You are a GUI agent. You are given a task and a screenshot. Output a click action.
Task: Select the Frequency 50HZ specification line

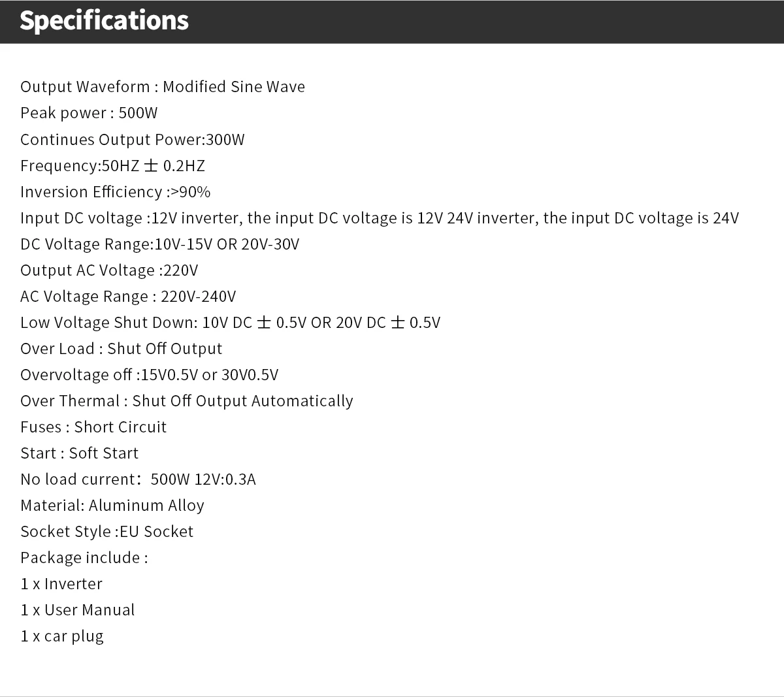pos(112,166)
